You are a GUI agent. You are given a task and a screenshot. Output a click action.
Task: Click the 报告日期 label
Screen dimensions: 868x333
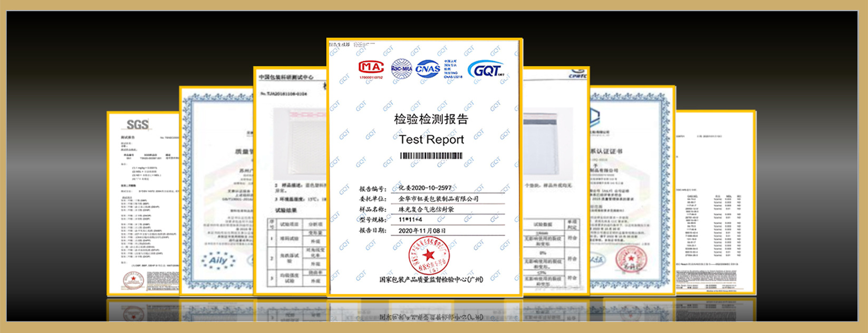tap(373, 231)
